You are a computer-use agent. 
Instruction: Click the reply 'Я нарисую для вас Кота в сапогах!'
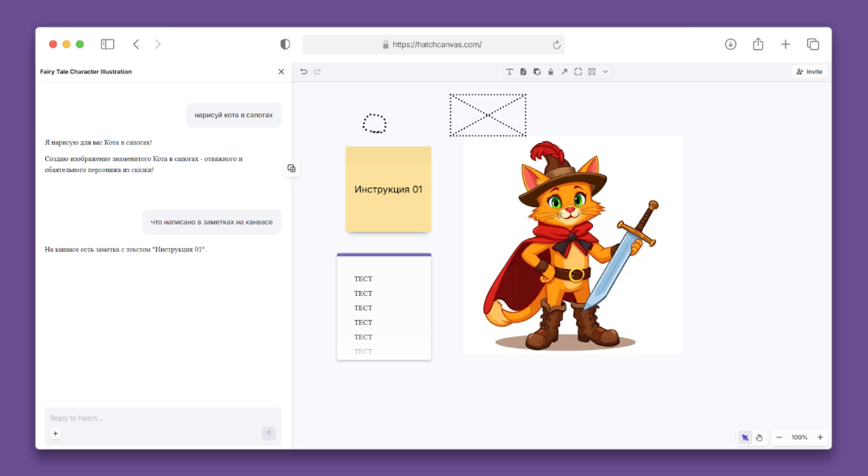tap(99, 142)
